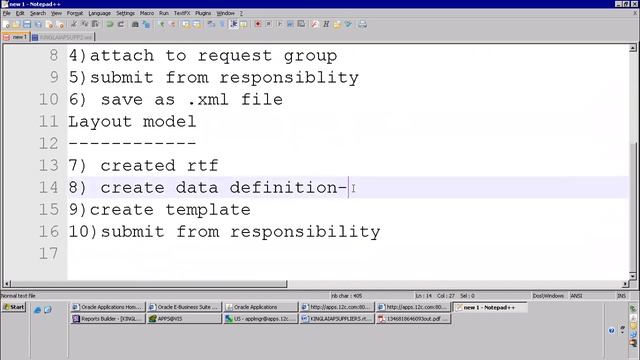Click the Redo arrow icon

coord(121,24)
